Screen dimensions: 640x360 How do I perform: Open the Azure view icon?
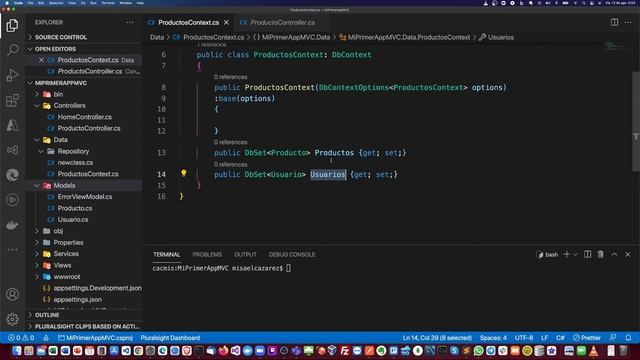coord(12,125)
